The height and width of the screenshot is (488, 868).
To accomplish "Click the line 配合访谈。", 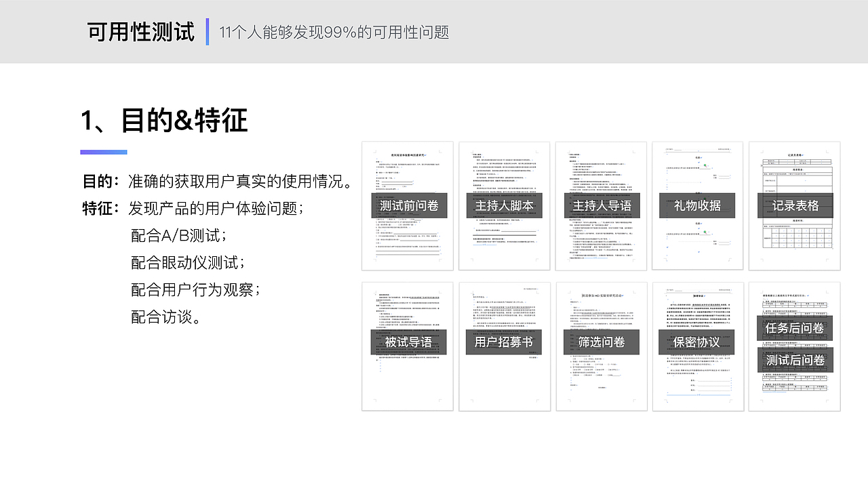I will click(167, 317).
